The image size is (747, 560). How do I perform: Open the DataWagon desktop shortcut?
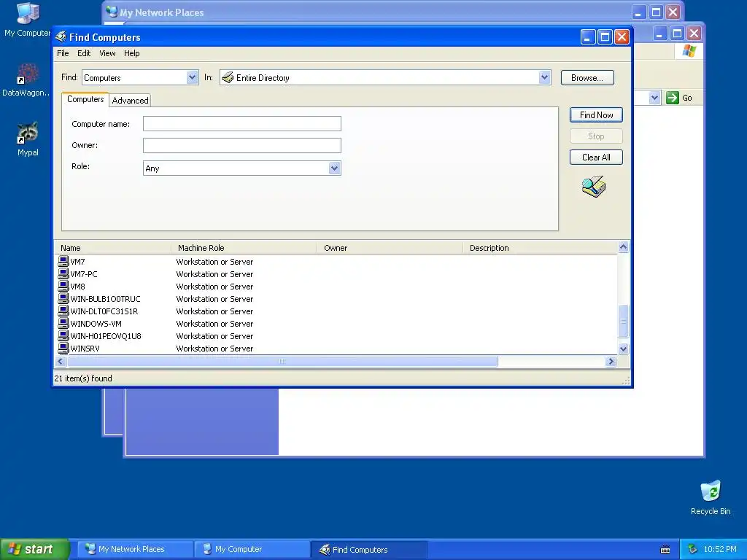(27, 80)
